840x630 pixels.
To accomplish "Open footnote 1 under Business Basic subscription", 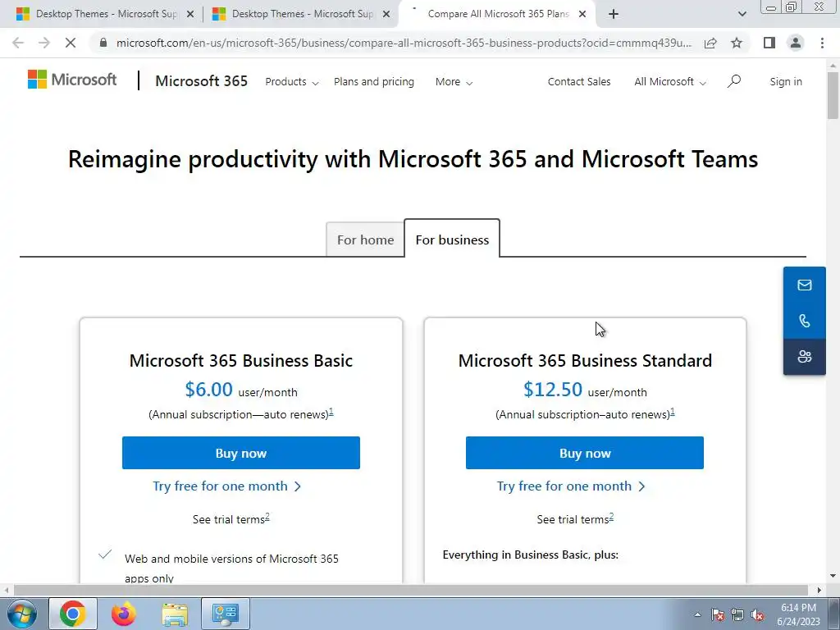I will click(x=331, y=412).
